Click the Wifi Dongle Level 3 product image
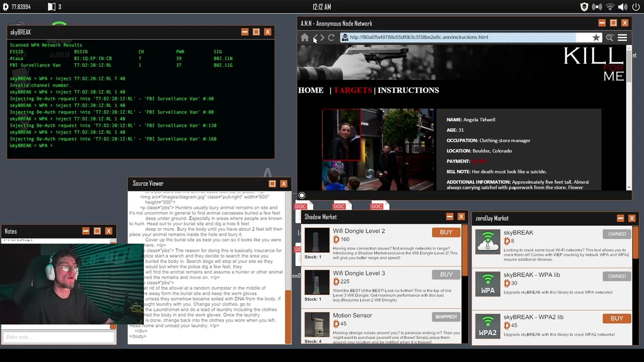 tap(316, 283)
